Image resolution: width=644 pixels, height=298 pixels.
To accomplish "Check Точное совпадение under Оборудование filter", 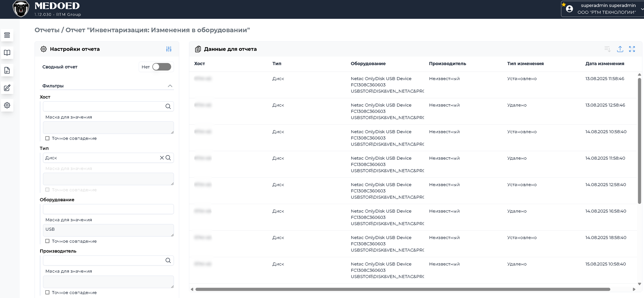I will [47, 241].
